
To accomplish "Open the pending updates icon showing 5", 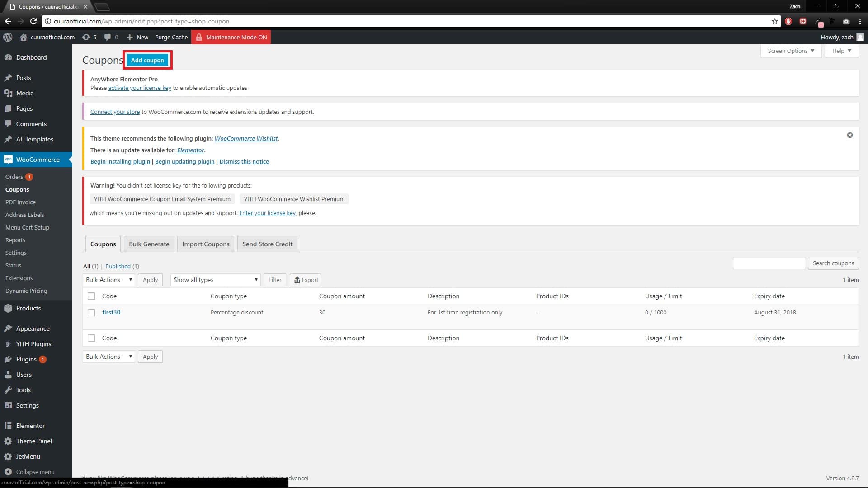I will (86, 37).
